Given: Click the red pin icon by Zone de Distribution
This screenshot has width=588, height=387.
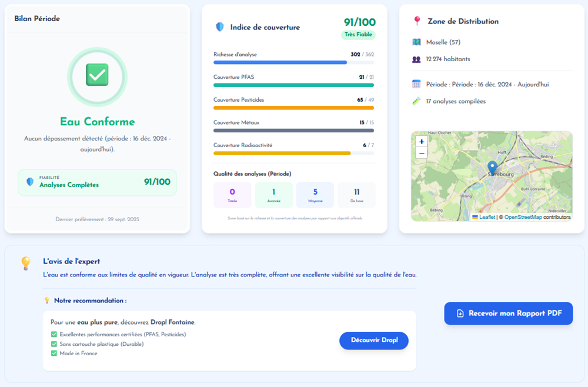Looking at the screenshot, I should coord(417,21).
